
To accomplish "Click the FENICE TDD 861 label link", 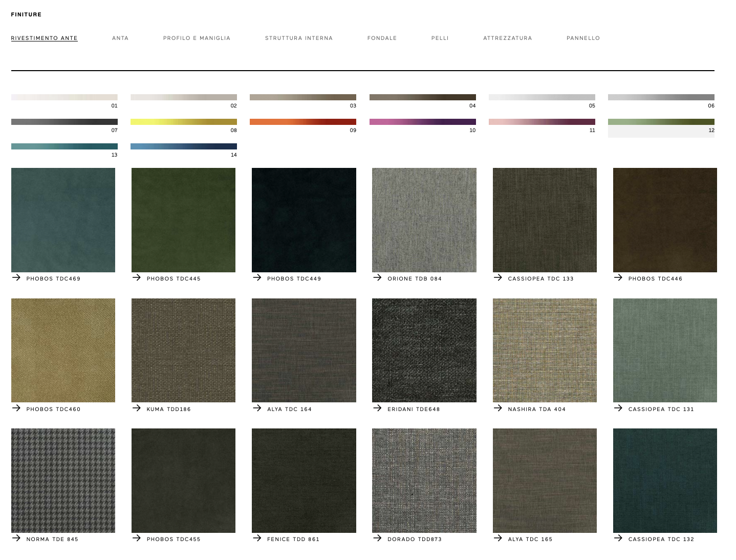I will click(x=293, y=539).
